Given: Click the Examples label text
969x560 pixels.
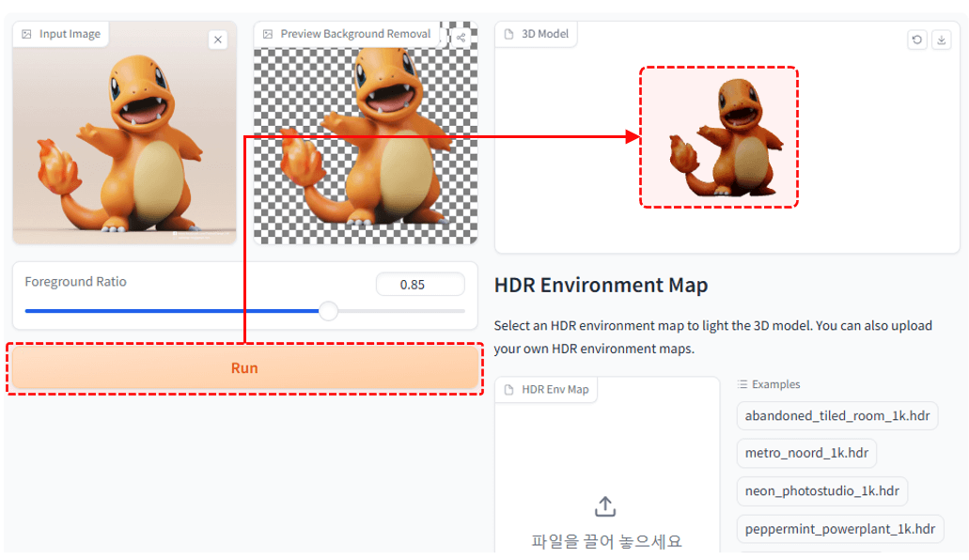Looking at the screenshot, I should (775, 384).
